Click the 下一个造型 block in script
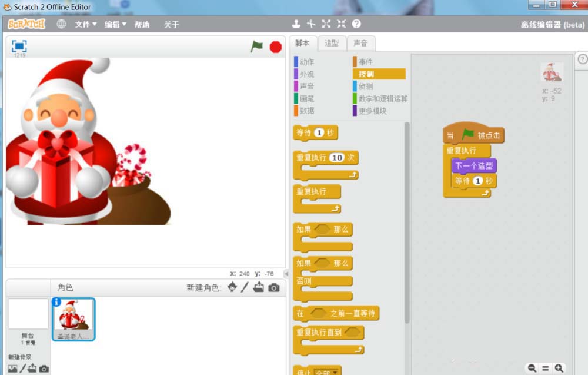 pyautogui.click(x=474, y=165)
